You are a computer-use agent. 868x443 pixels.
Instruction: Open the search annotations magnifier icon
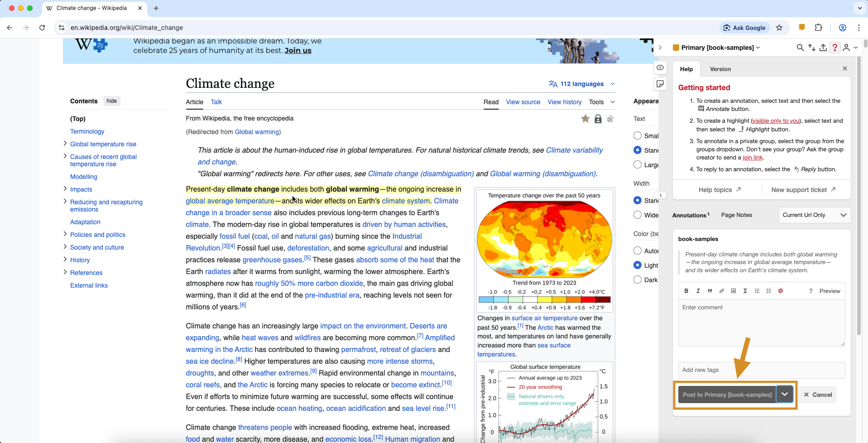tap(800, 48)
